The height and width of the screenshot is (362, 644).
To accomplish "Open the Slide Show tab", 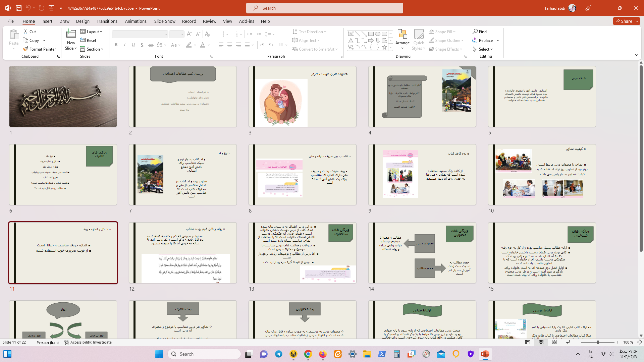I will point(165,21).
